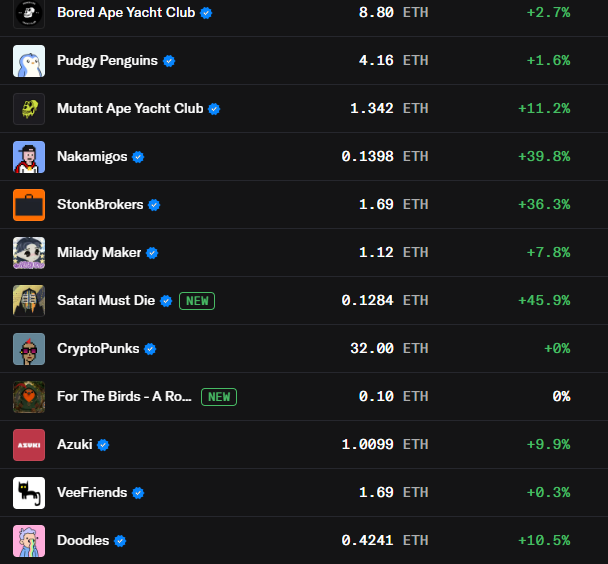Click the 0.1284 ETH price value
608x564 pixels.
385,301
